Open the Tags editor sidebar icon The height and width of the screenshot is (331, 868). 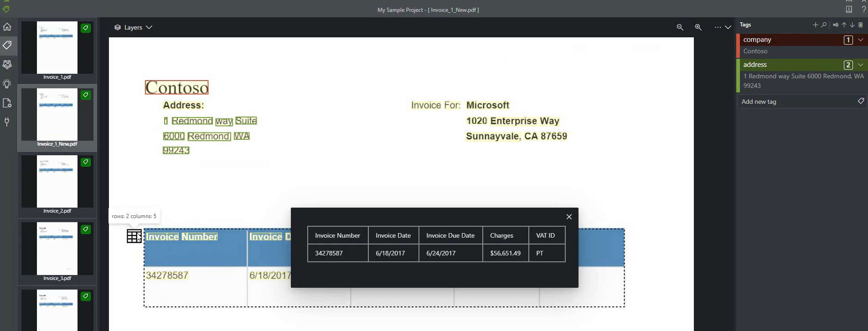pos(7,46)
